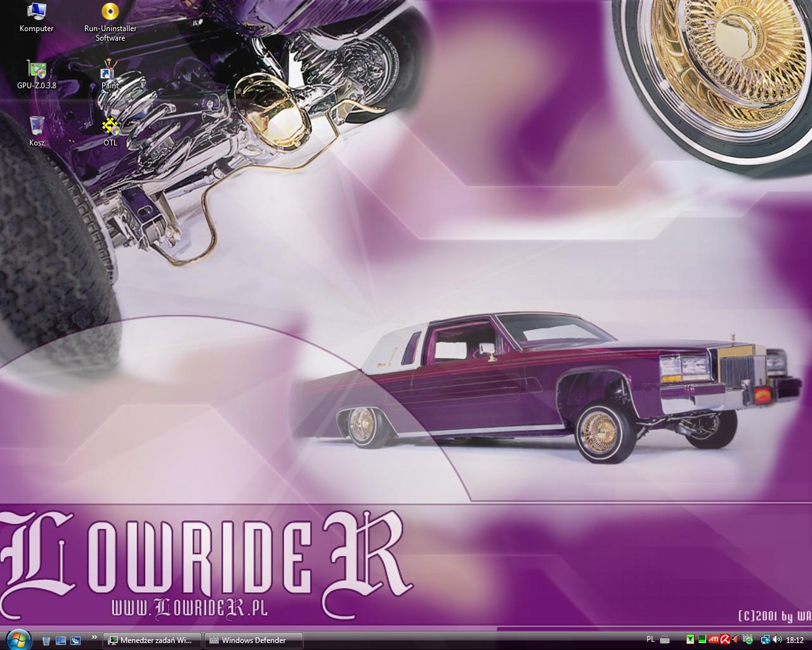Switch to Windows Defender taskbar button
The width and height of the screenshot is (812, 650).
pos(254,640)
